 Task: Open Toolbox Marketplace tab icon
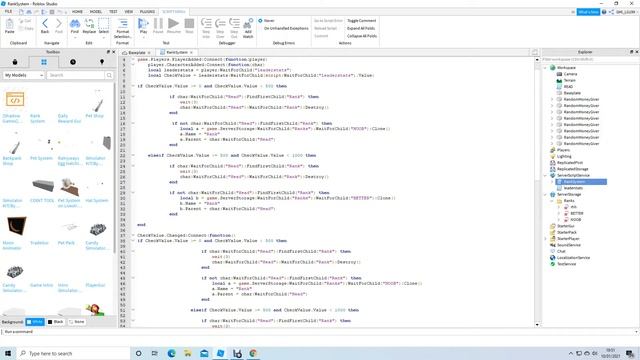[15, 62]
